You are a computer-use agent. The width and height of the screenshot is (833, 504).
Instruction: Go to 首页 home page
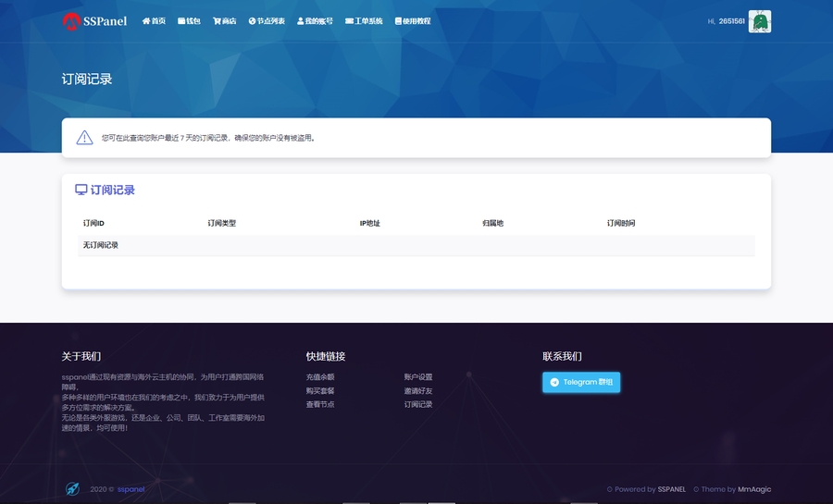pos(154,21)
